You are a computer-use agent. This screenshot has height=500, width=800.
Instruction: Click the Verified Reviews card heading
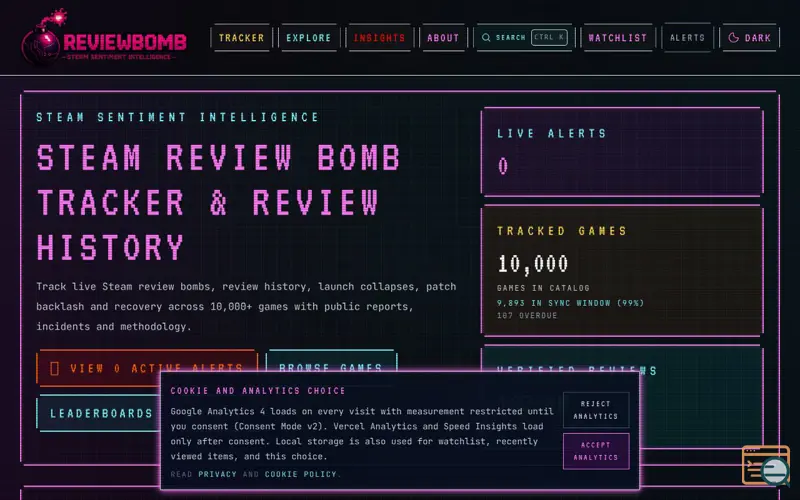[x=577, y=370]
